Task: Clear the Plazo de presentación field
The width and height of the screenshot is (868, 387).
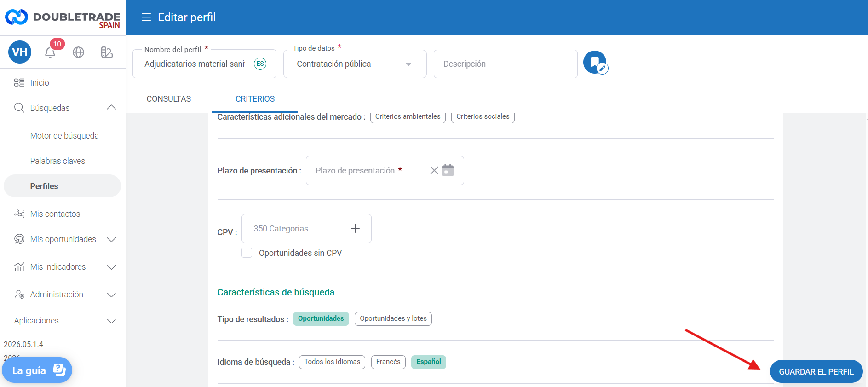Action: [434, 171]
